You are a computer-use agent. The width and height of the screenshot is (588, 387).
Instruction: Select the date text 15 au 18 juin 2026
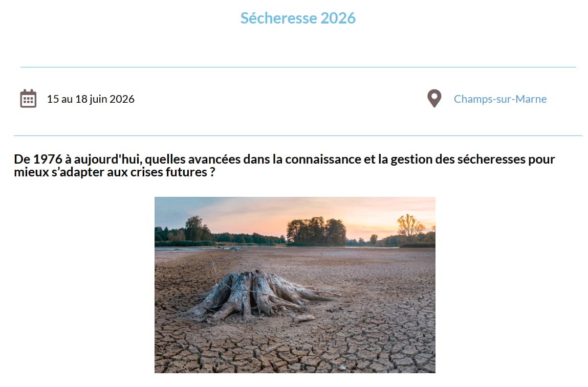tap(91, 99)
